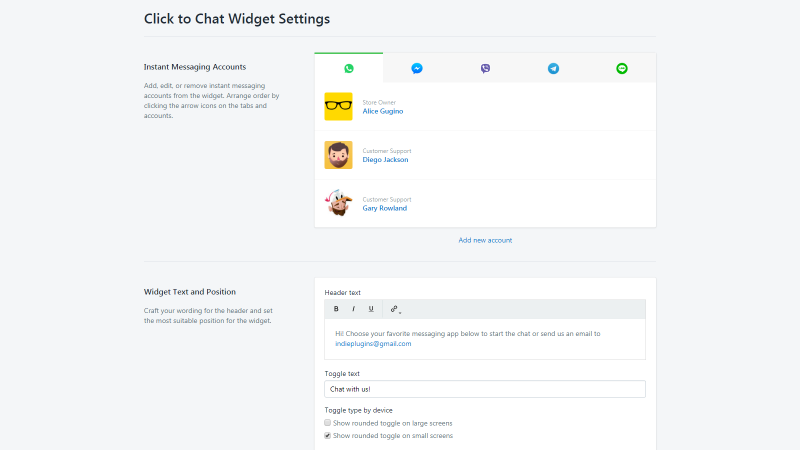This screenshot has width=800, height=450.
Task: Toggle bold formatting in header text
Action: click(x=336, y=309)
